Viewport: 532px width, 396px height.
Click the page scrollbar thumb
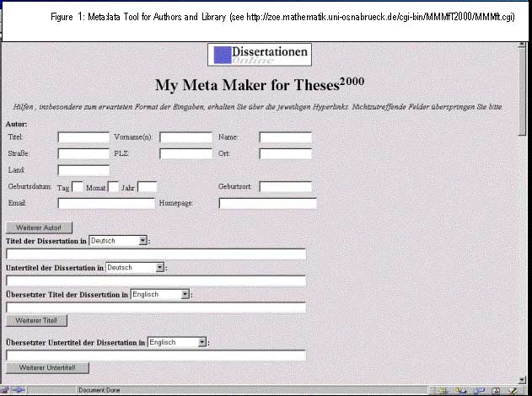[x=523, y=92]
